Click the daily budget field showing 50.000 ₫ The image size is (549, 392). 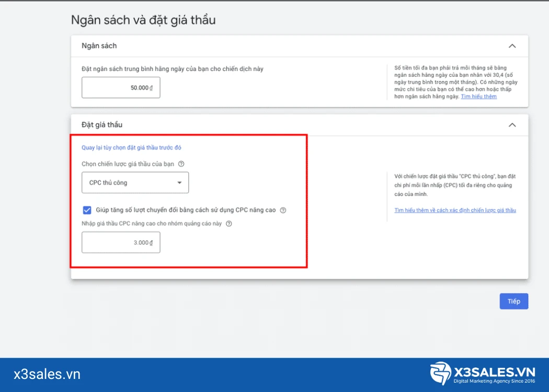point(121,87)
